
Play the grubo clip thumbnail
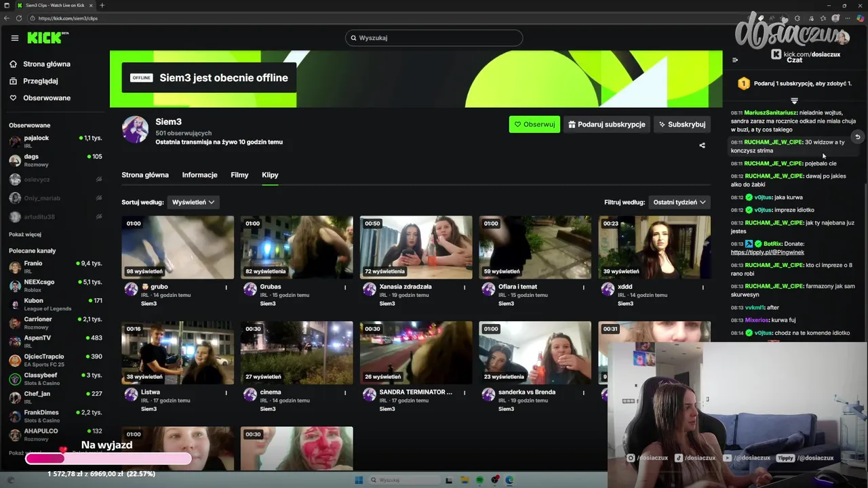178,247
